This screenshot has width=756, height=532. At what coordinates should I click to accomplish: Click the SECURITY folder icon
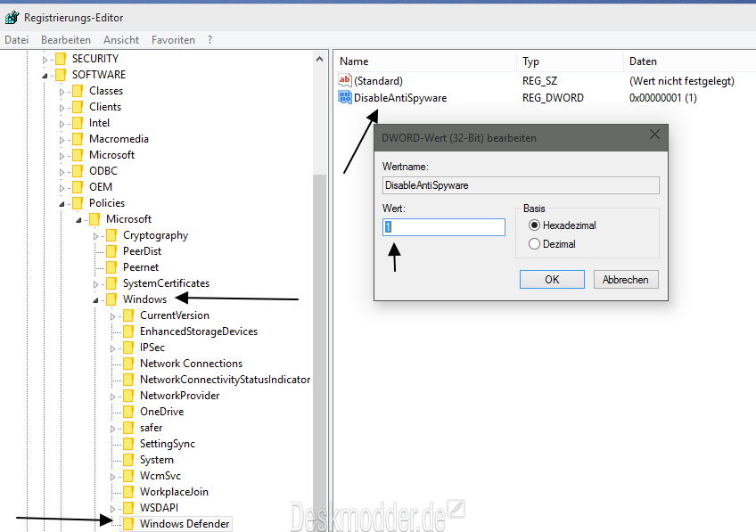(61, 59)
